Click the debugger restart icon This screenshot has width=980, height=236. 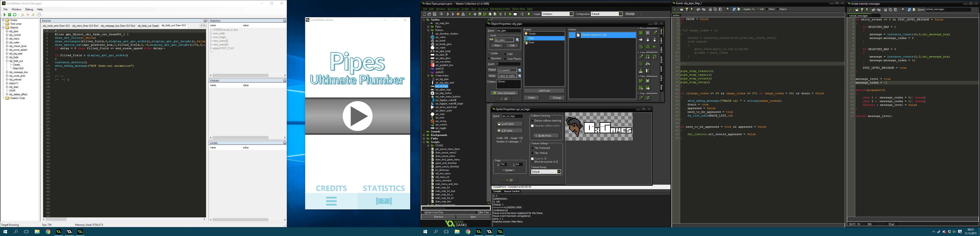tap(15, 14)
